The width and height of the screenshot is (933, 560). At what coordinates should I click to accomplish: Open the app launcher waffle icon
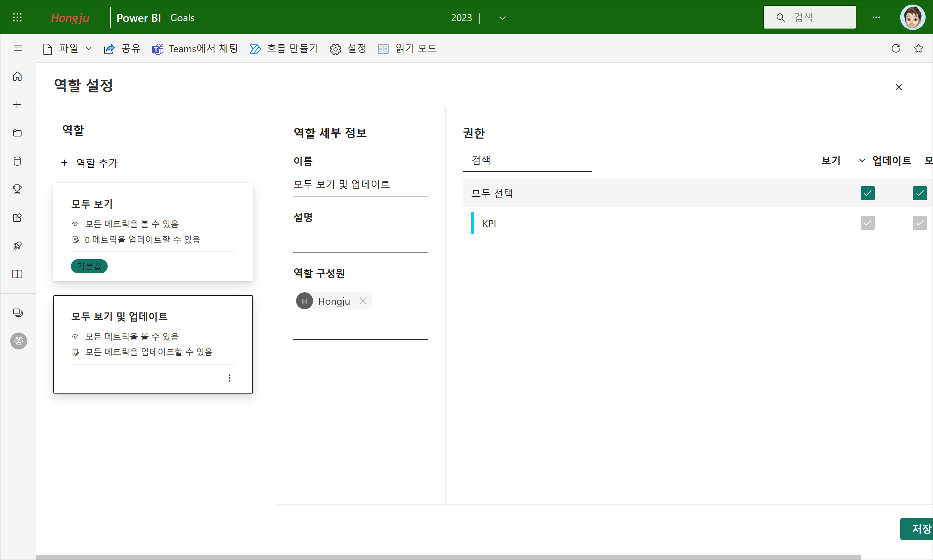17,17
